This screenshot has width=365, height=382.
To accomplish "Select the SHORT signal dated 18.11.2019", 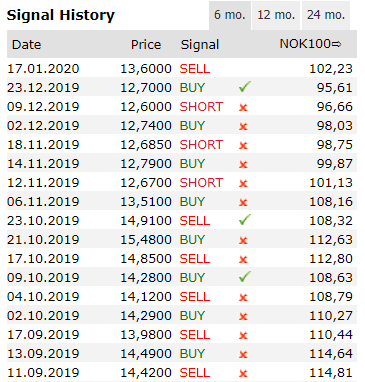I will [201, 145].
